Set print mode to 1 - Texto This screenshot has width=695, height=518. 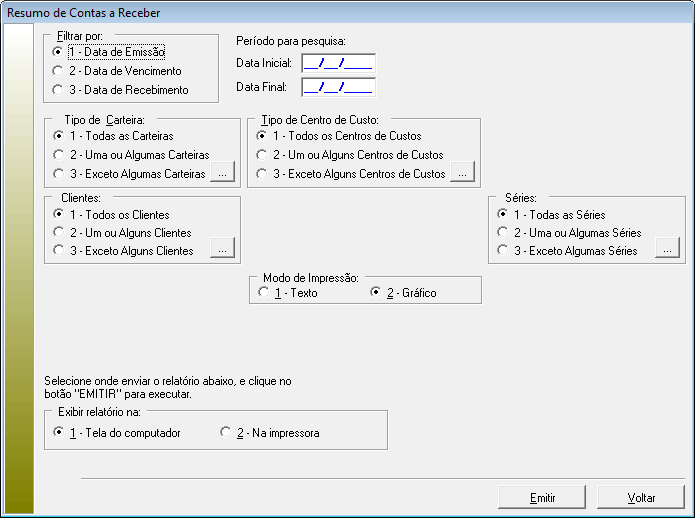pos(263,293)
